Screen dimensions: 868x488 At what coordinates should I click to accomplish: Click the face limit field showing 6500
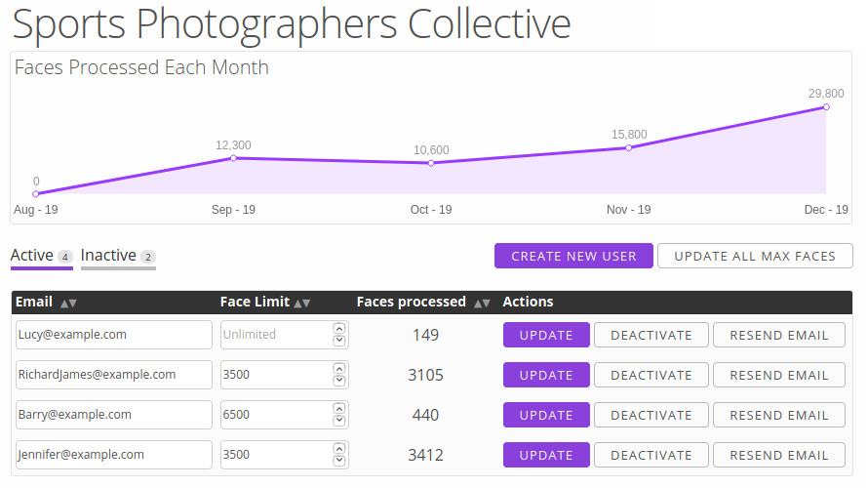275,415
